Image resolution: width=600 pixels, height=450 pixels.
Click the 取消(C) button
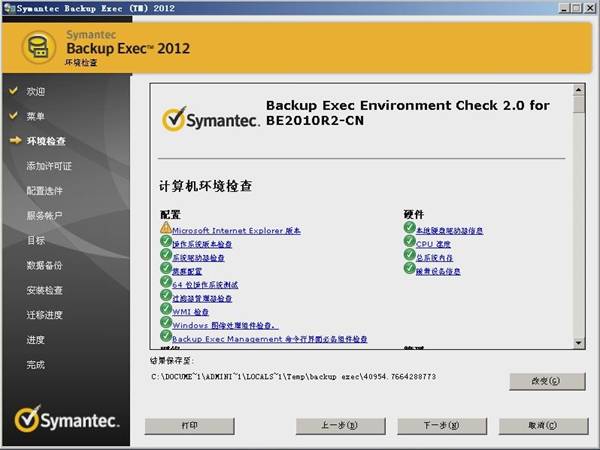[x=543, y=425]
